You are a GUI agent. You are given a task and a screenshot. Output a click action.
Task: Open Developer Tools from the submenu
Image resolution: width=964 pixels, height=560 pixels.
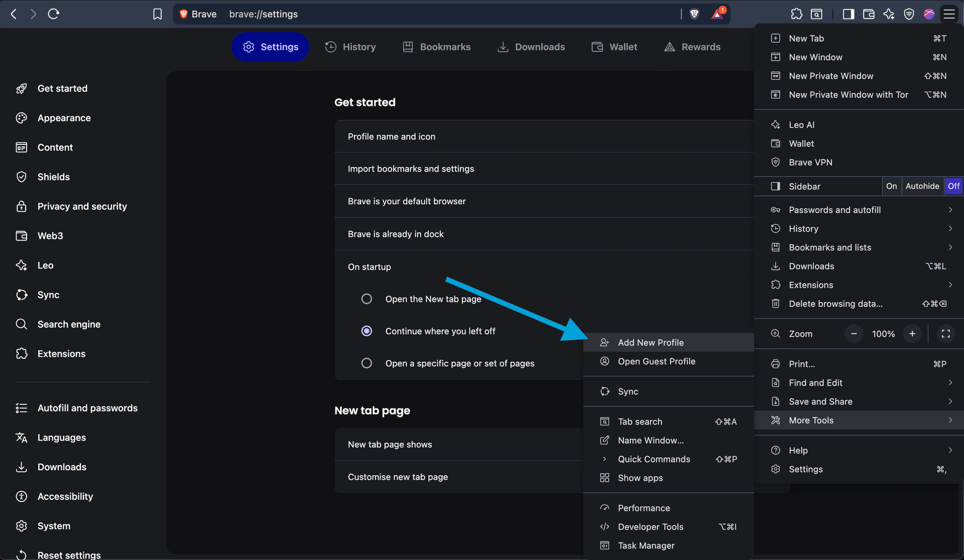pyautogui.click(x=669, y=527)
